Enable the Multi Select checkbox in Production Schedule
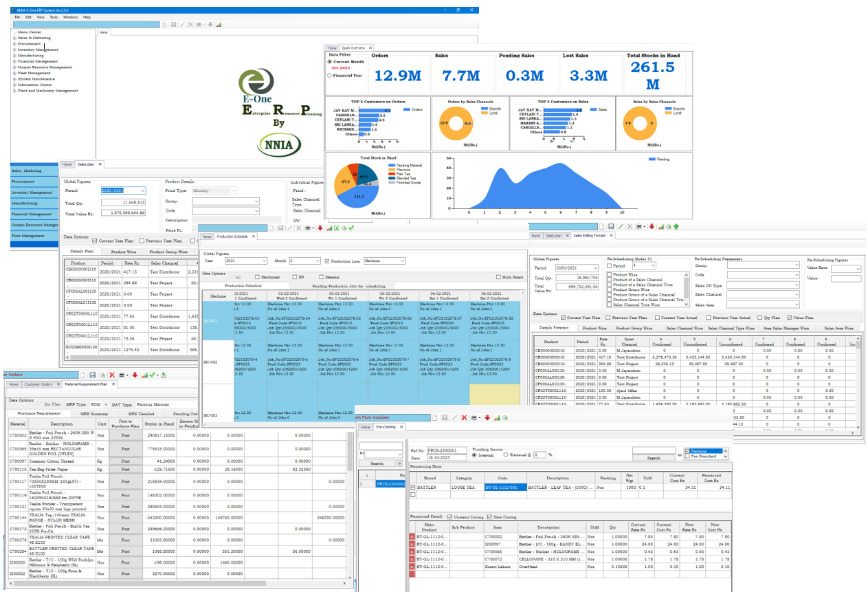The width and height of the screenshot is (868, 592). (498, 276)
